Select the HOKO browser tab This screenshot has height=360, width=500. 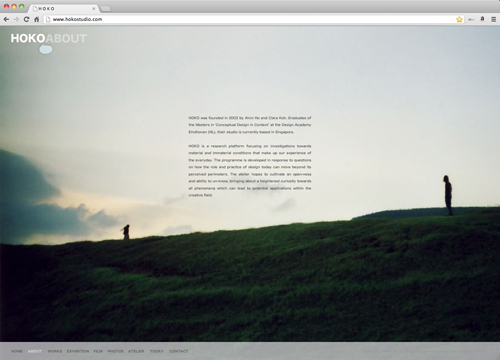point(63,8)
